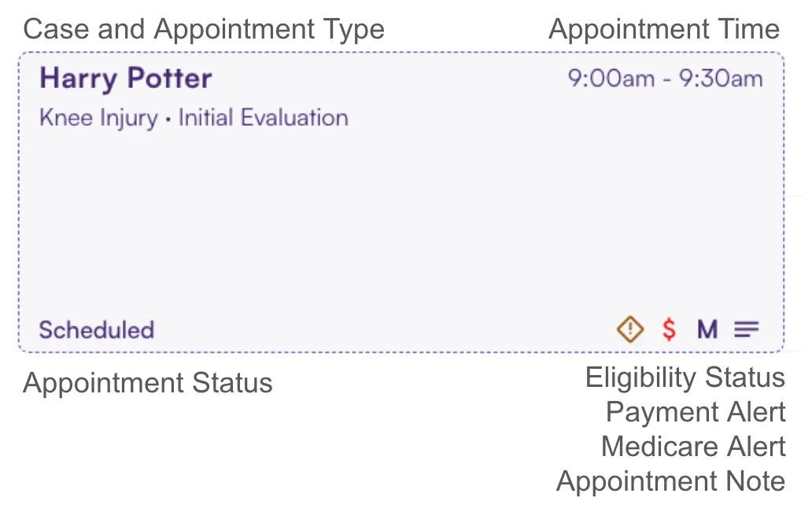The image size is (812, 508).
Task: Select the Knee Injury case text
Action: (98, 118)
